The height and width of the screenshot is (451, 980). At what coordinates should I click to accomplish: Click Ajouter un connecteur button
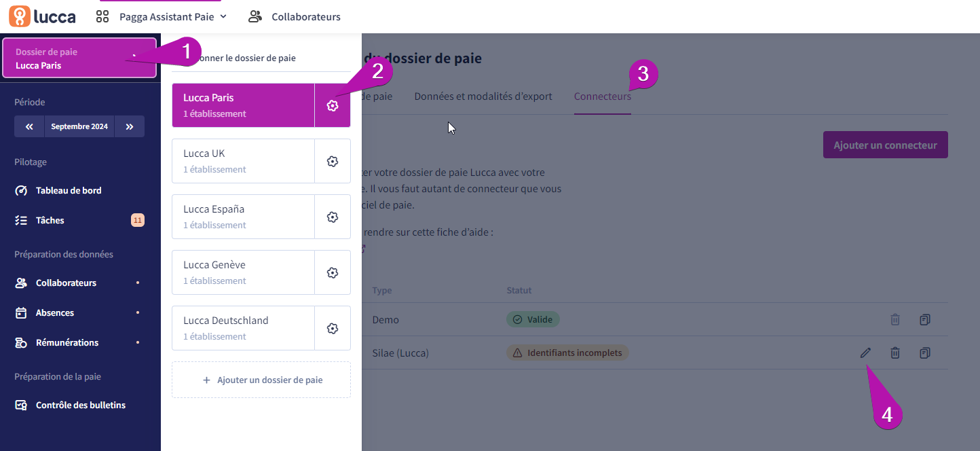(x=886, y=145)
